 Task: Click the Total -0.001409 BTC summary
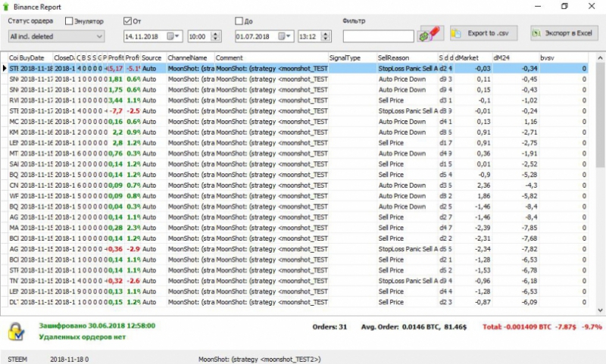coord(542,327)
